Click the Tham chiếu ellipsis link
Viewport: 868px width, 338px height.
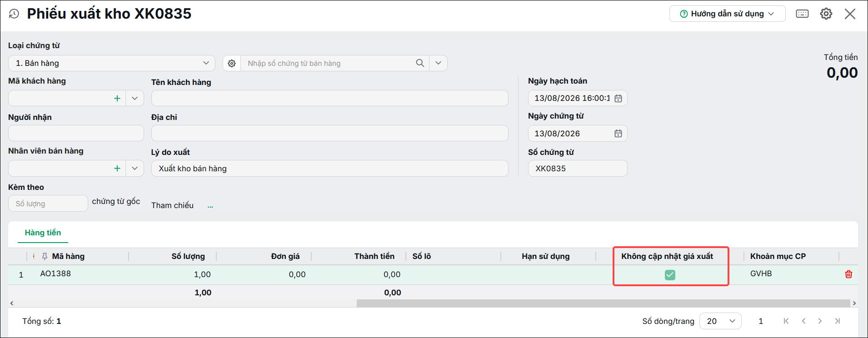[210, 206]
